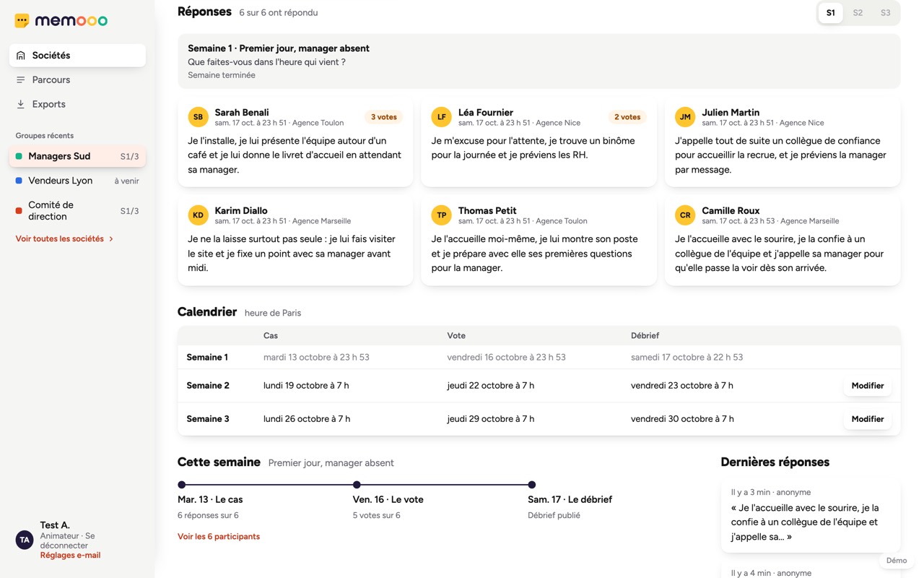Select Comité de direction group
Image resolution: width=924 pixels, height=578 pixels.
77,211
